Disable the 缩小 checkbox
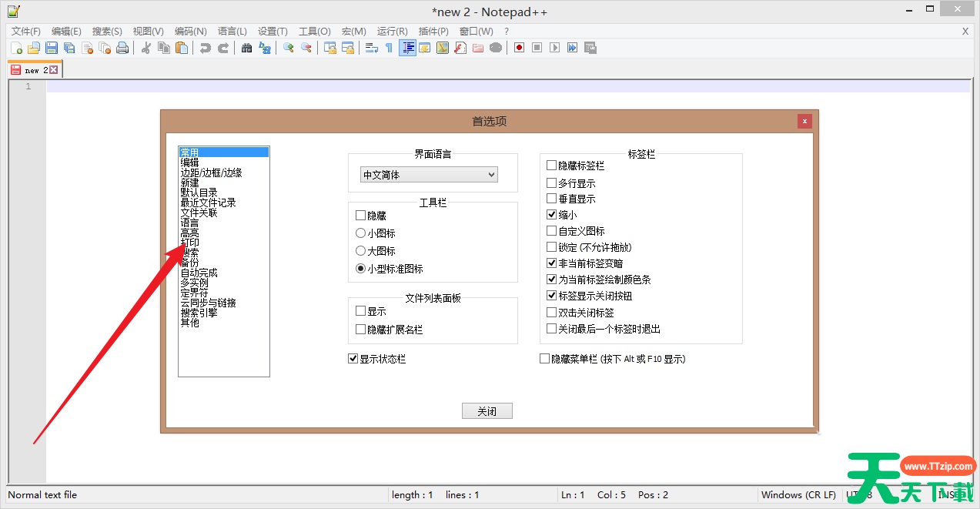The image size is (980, 509). (x=551, y=215)
